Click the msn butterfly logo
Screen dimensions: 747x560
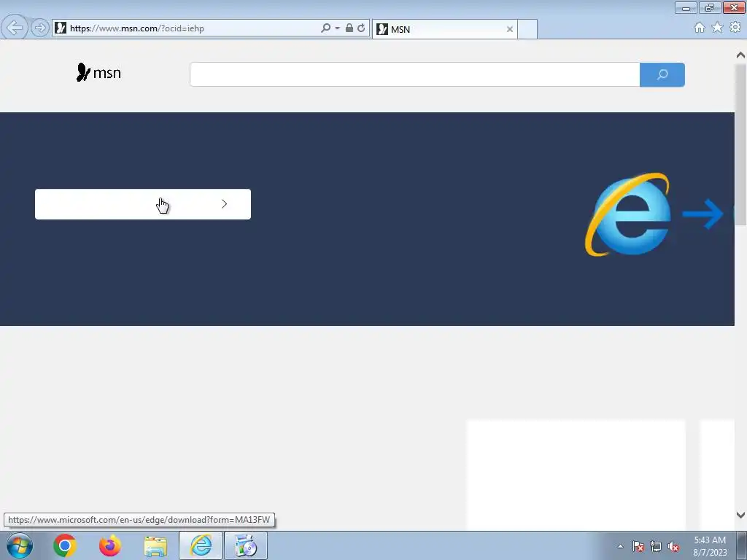(x=98, y=72)
